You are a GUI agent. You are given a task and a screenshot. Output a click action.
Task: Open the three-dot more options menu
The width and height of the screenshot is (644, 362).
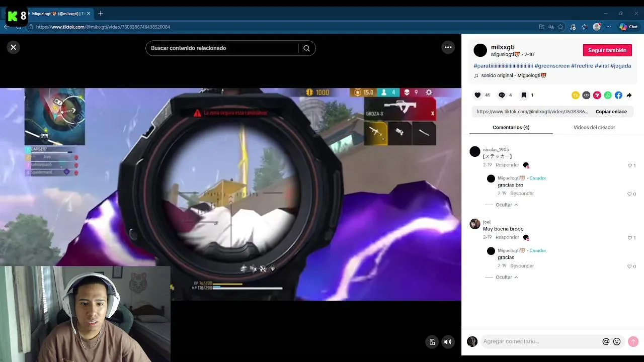pyautogui.click(x=448, y=47)
